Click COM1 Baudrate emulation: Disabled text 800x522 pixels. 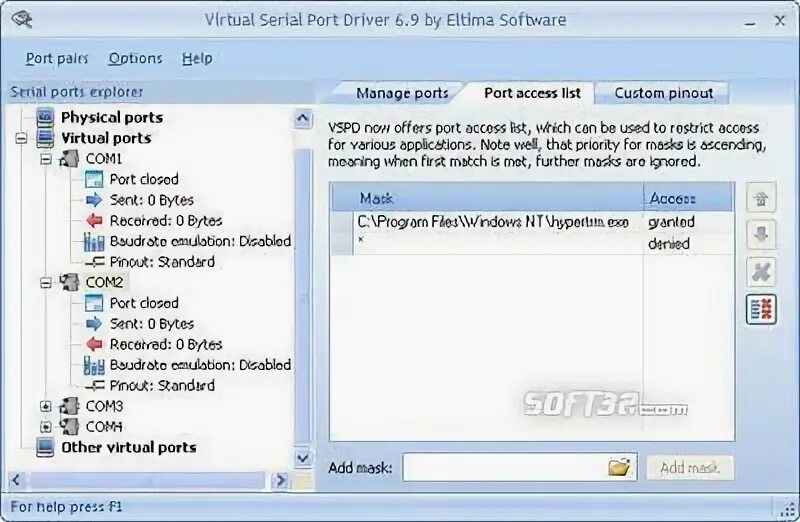[200, 241]
